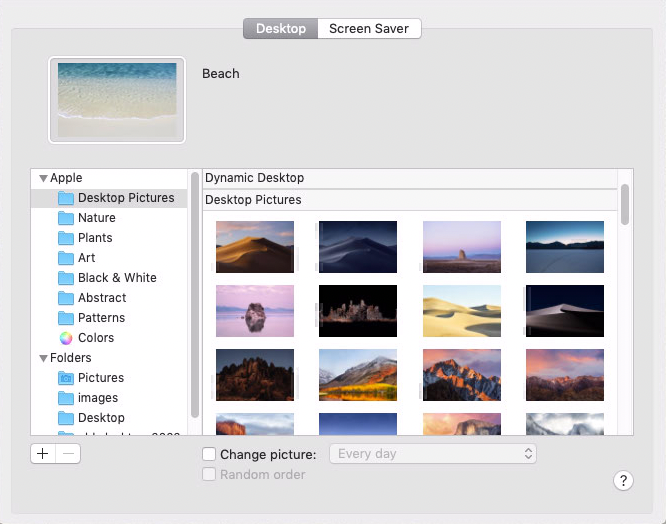Image resolution: width=666 pixels, height=524 pixels.
Task: Choose the Colors wheel icon
Action: tap(66, 338)
